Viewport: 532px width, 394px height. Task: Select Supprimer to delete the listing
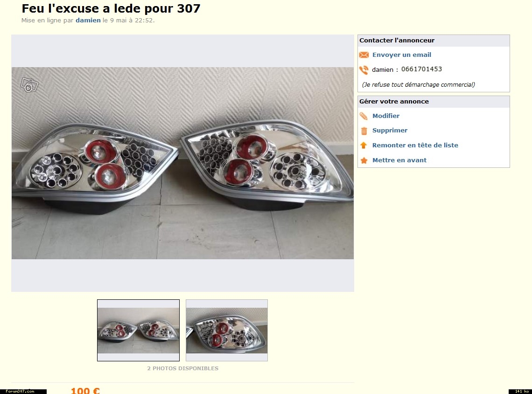pos(390,130)
